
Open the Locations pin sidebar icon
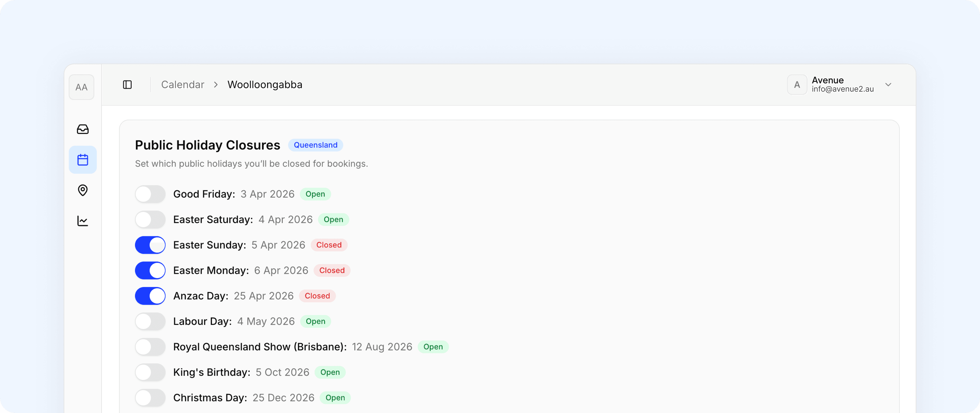tap(82, 190)
